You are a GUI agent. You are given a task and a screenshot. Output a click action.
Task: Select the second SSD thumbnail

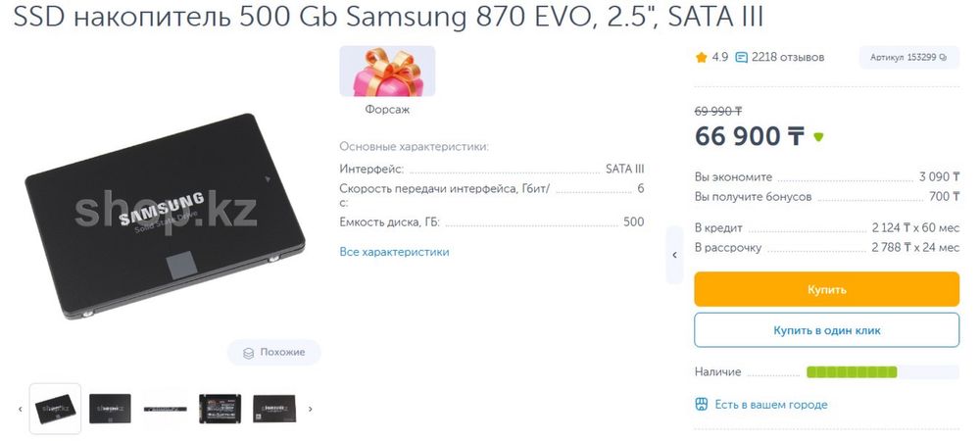pyautogui.click(x=110, y=408)
